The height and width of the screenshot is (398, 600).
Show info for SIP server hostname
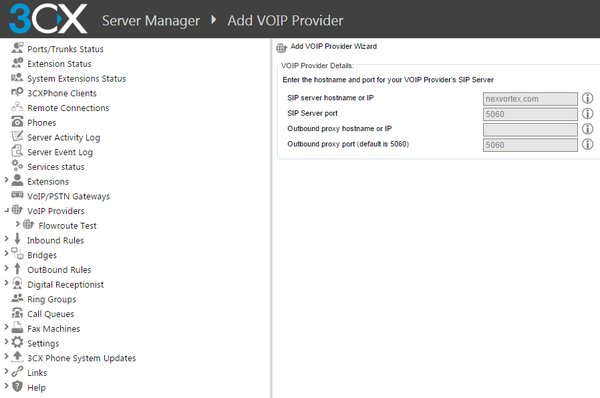[x=587, y=98]
